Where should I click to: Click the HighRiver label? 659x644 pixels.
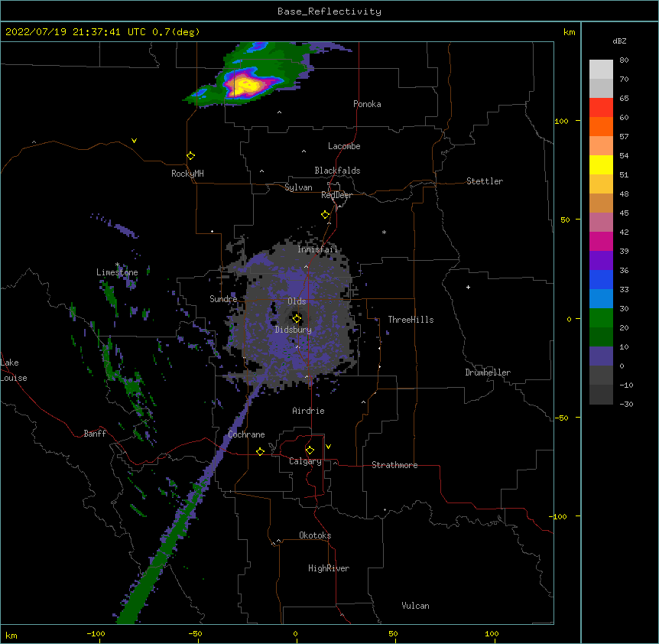pos(329,568)
